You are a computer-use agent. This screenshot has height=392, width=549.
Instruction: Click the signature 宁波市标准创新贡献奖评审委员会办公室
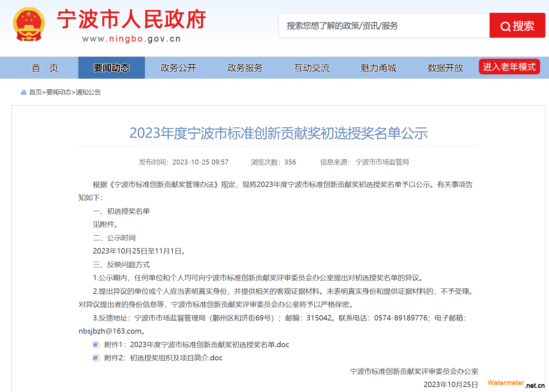pyautogui.click(x=414, y=371)
